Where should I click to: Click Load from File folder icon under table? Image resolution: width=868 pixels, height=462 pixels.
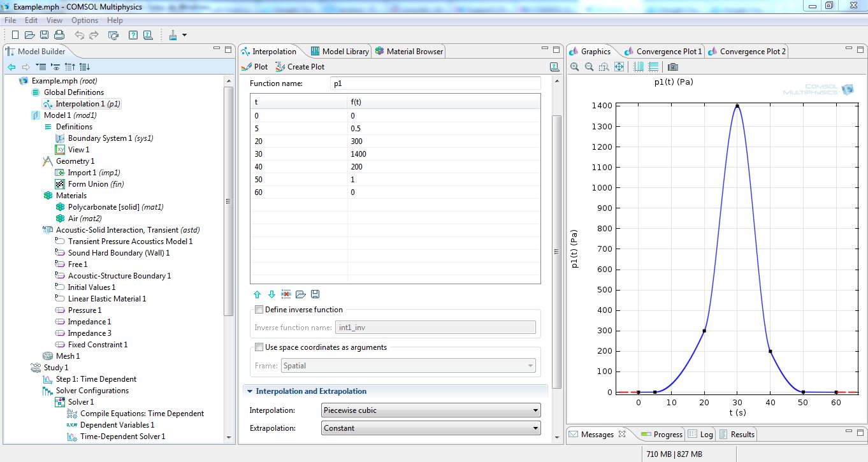301,294
